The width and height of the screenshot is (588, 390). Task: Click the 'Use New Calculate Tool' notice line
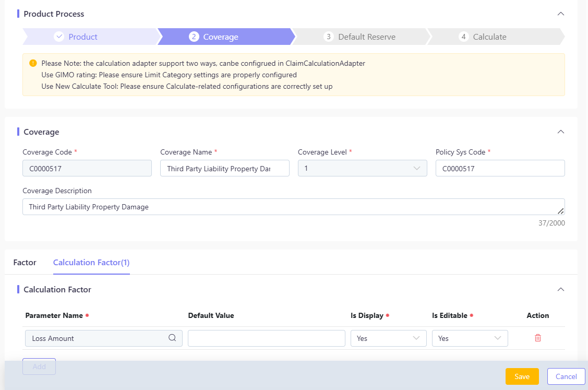click(x=187, y=86)
